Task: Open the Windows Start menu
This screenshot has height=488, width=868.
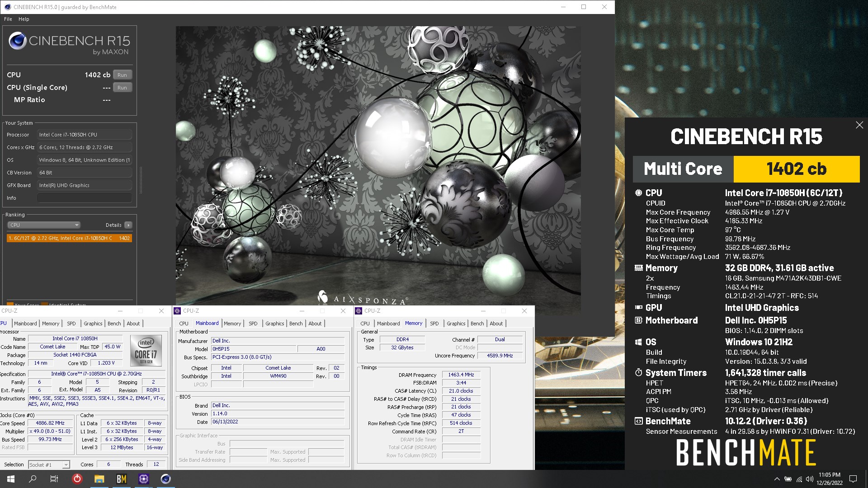Action: point(11,479)
